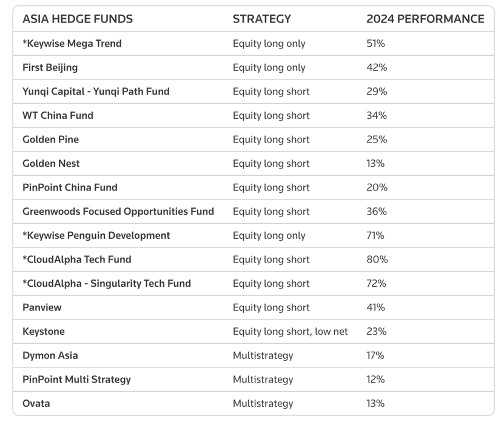Viewport: 504px width, 425px height.
Task: Select the Keywise Penguin Development name
Action: coord(96,235)
